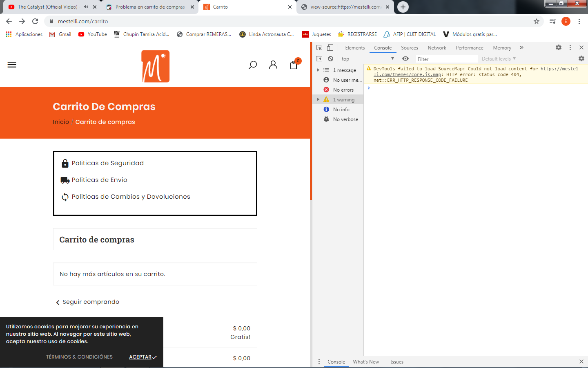This screenshot has width=588, height=368.
Task: Go forward with the browser forward arrow
Action: click(22, 21)
